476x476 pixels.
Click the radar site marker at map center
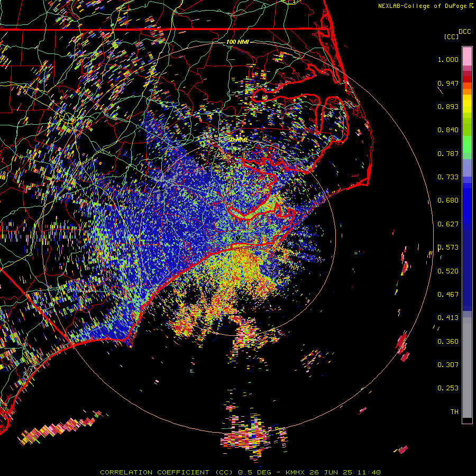coord(237,237)
